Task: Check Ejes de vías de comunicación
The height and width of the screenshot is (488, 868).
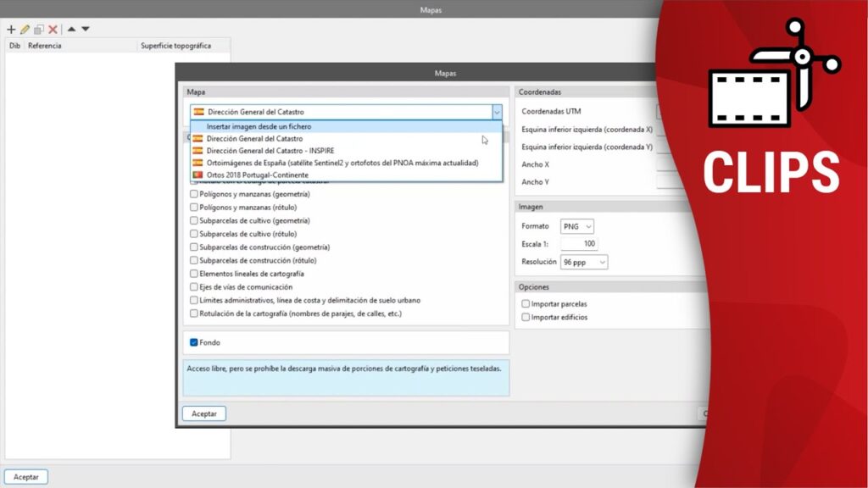Action: [x=194, y=287]
